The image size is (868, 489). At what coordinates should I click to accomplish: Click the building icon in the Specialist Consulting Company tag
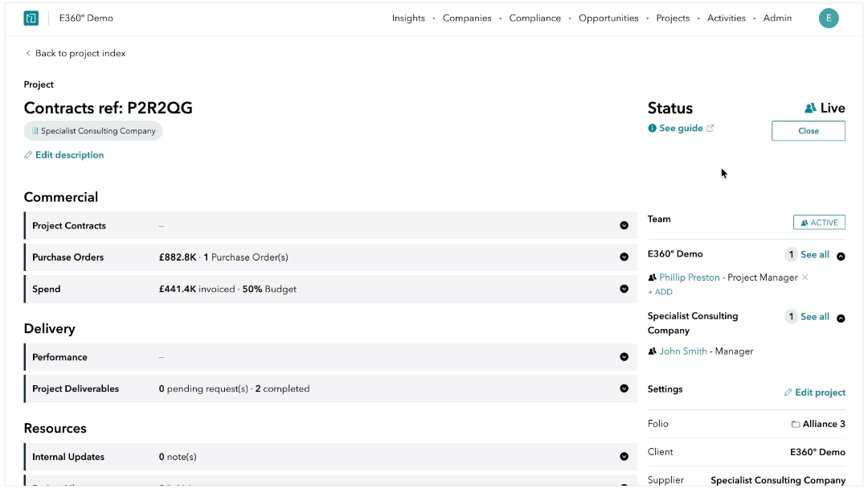tap(35, 131)
